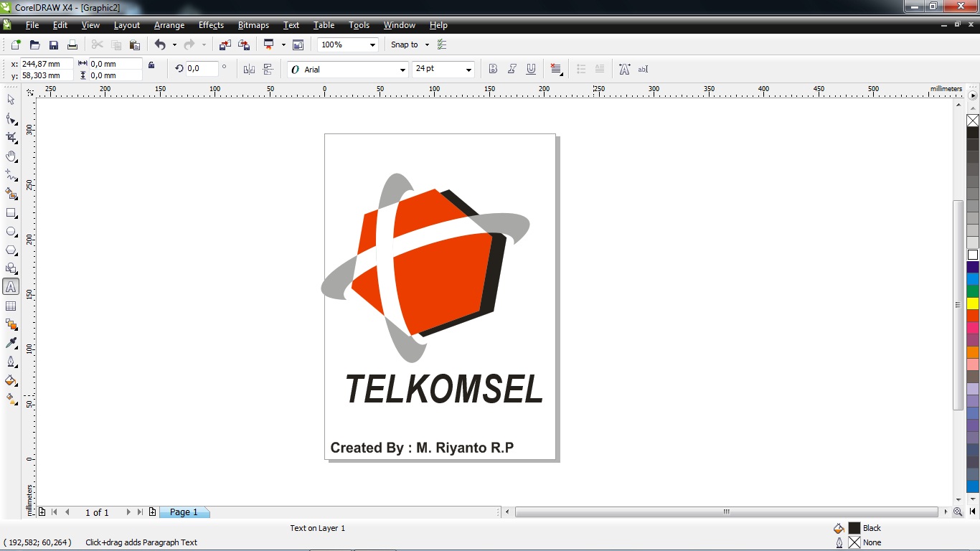
Task: Click the Paste clipboard icon
Action: pyautogui.click(x=134, y=44)
